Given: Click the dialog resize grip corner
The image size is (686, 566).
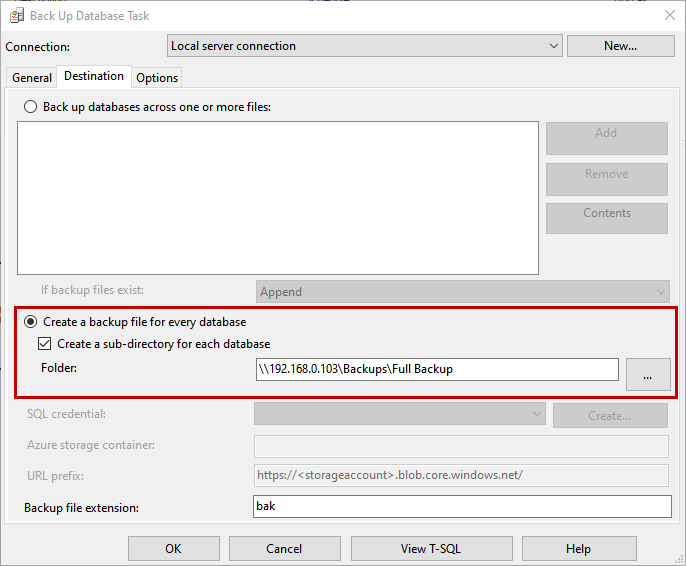Looking at the screenshot, I should [679, 559].
